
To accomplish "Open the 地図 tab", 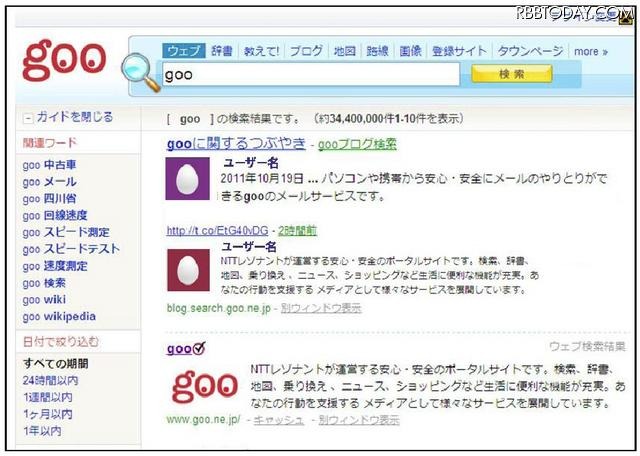I will tap(345, 51).
